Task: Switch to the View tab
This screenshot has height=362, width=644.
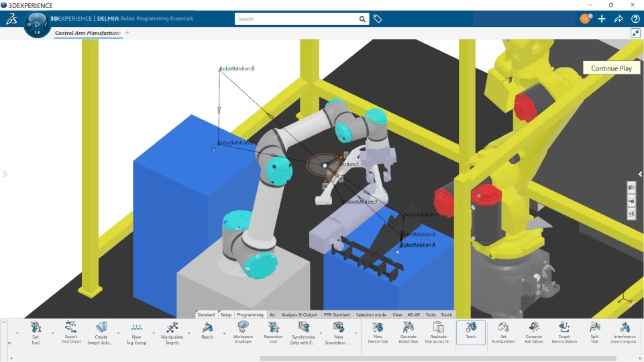Action: [x=397, y=315]
